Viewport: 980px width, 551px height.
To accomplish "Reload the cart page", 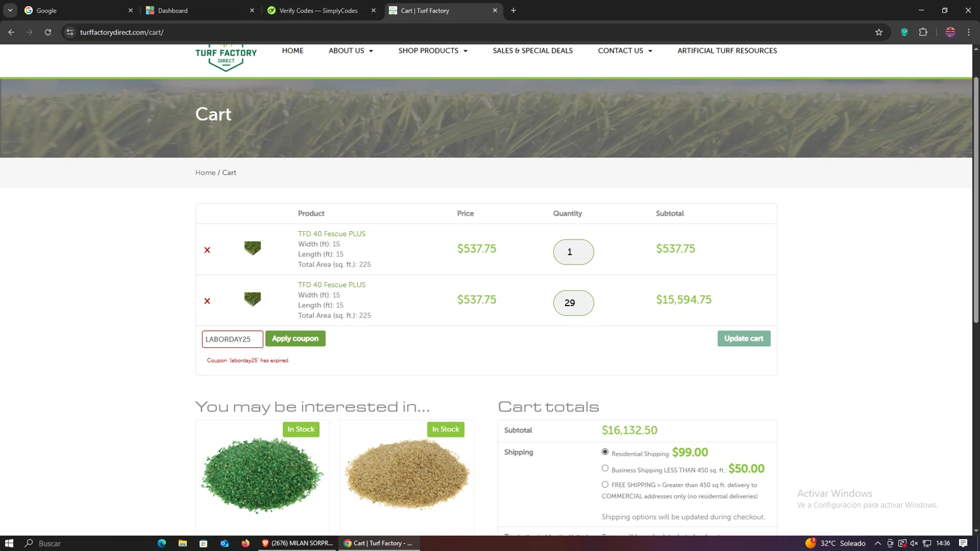I will click(48, 32).
